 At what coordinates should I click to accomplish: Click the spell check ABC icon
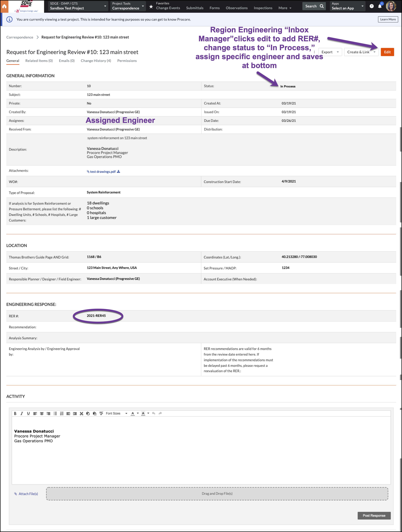101,413
